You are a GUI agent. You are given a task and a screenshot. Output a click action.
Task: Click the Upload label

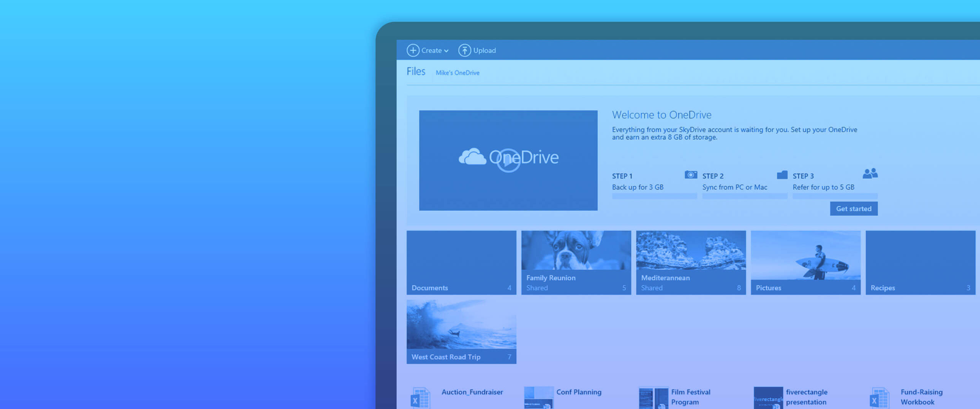point(484,50)
